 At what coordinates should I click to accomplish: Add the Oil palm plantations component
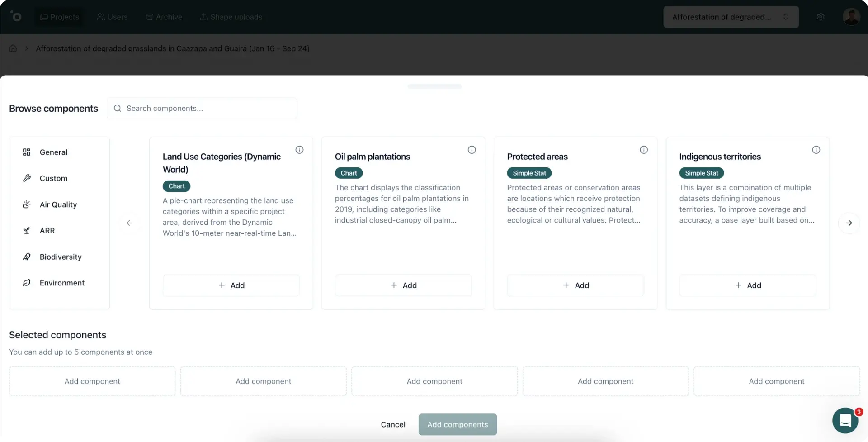pos(403,285)
